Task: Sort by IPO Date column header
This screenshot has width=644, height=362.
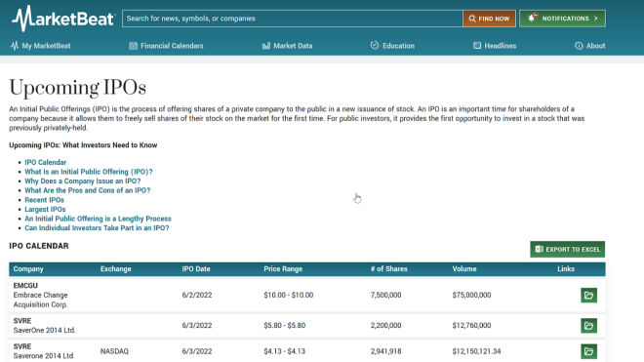Action: pos(196,269)
